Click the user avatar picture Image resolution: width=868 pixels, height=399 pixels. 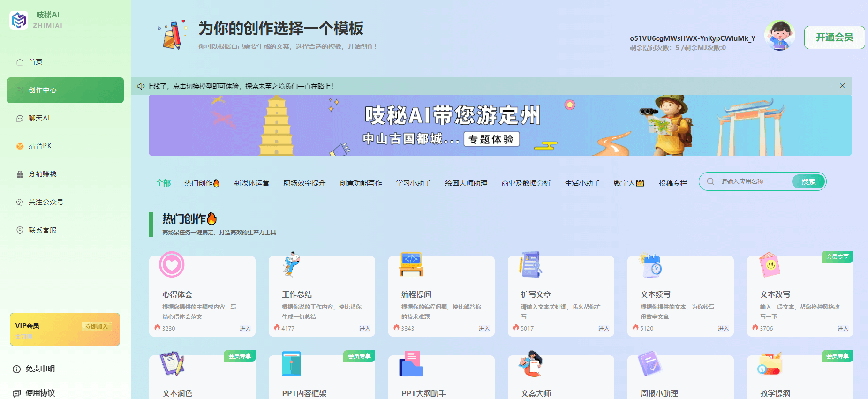point(779,35)
